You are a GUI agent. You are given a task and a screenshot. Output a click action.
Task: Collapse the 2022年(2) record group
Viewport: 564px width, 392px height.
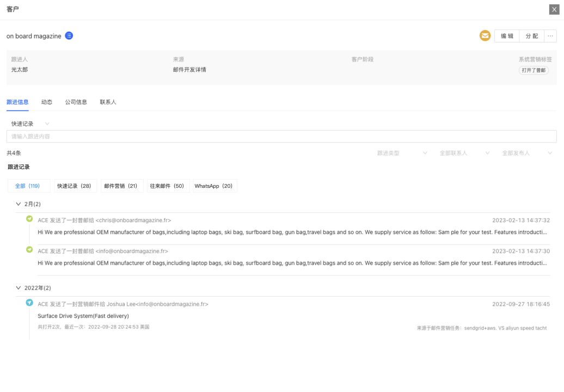[x=19, y=287]
